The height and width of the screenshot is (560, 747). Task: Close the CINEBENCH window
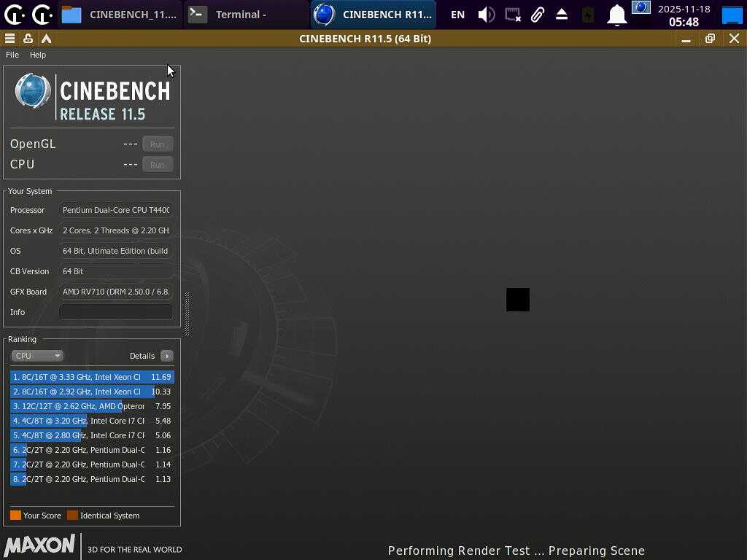coord(734,39)
